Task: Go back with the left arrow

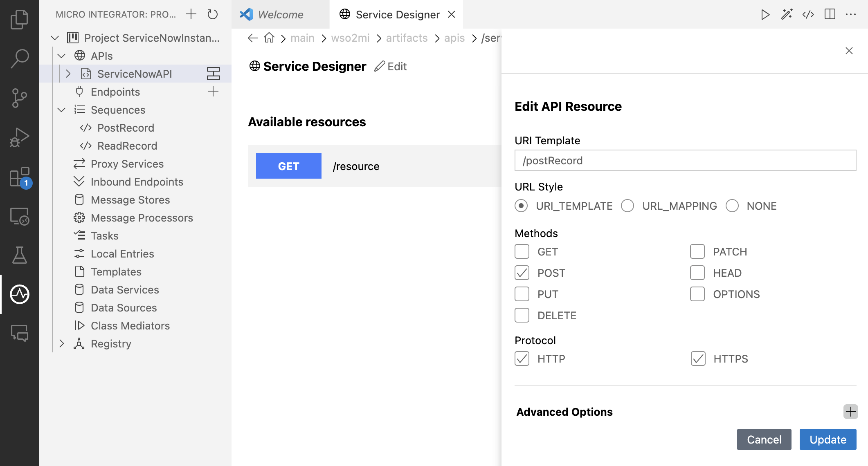Action: (253, 38)
